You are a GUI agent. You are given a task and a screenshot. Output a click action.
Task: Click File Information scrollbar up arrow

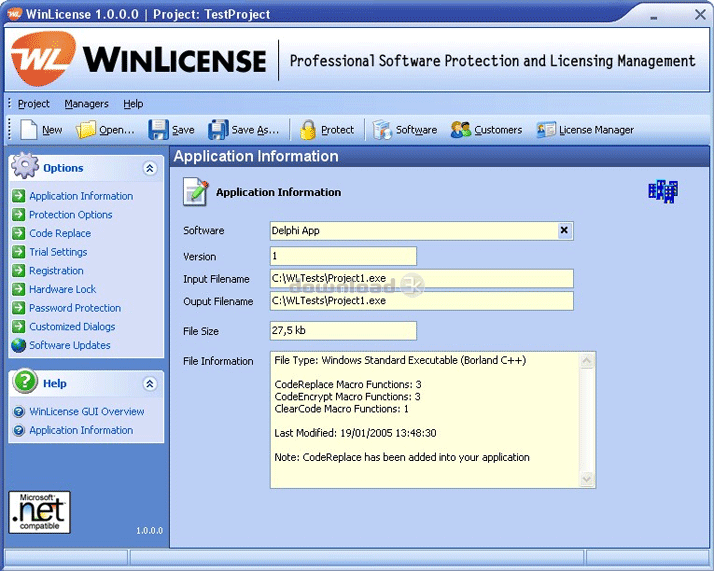(586, 361)
